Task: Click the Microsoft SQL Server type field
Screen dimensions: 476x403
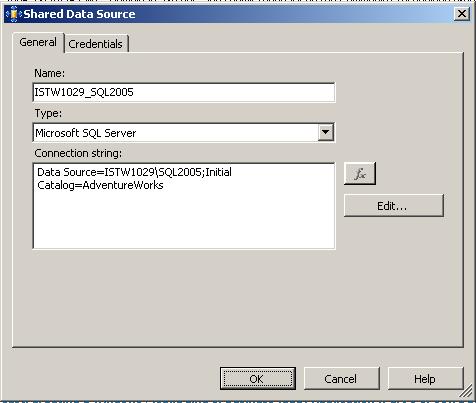Action: (x=184, y=133)
